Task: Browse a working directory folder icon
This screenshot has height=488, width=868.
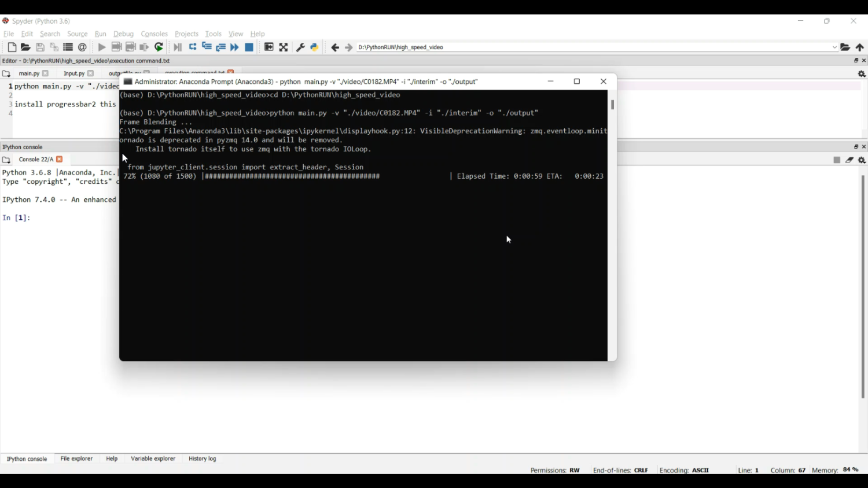Action: [x=845, y=47]
